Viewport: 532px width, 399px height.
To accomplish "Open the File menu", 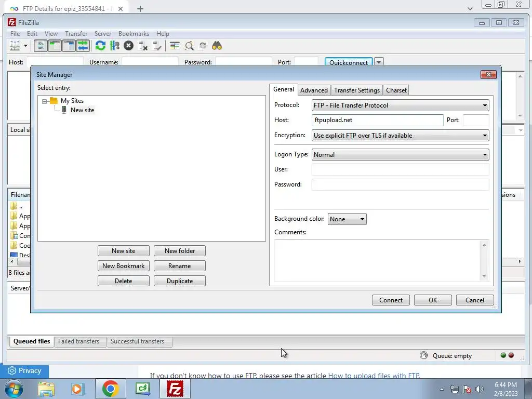I will pos(15,34).
